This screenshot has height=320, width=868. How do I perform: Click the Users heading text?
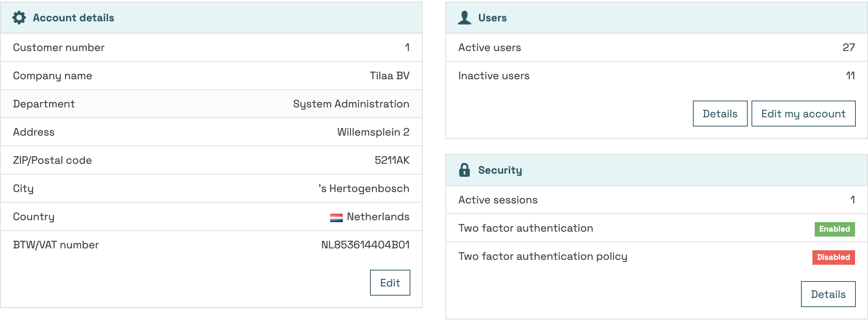(x=492, y=18)
